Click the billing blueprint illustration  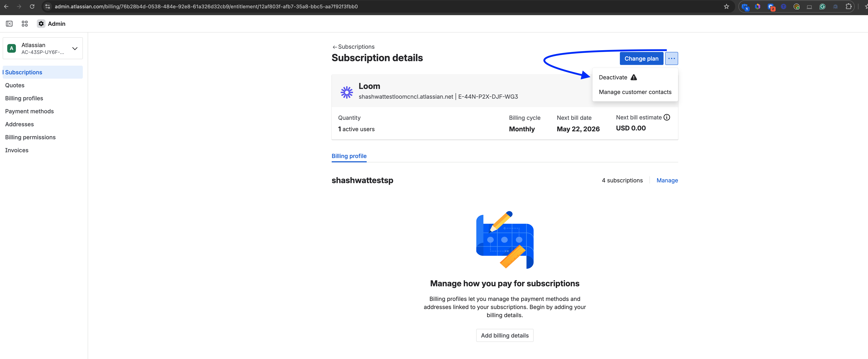point(504,240)
